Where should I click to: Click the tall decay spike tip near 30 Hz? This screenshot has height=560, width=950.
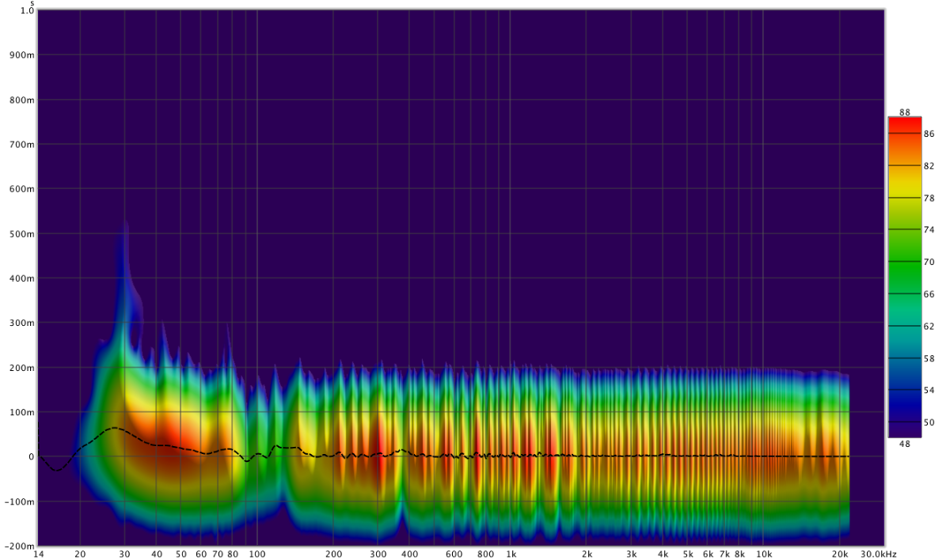[124, 223]
